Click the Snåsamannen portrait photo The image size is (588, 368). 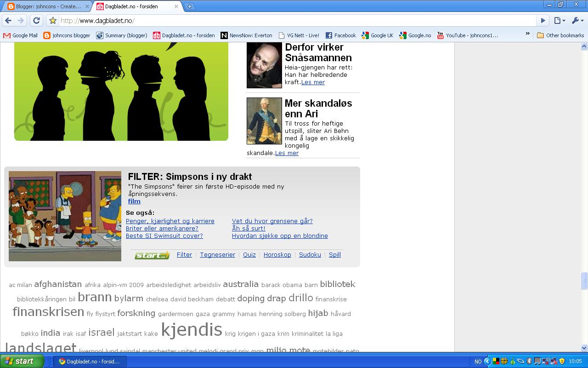pyautogui.click(x=264, y=65)
